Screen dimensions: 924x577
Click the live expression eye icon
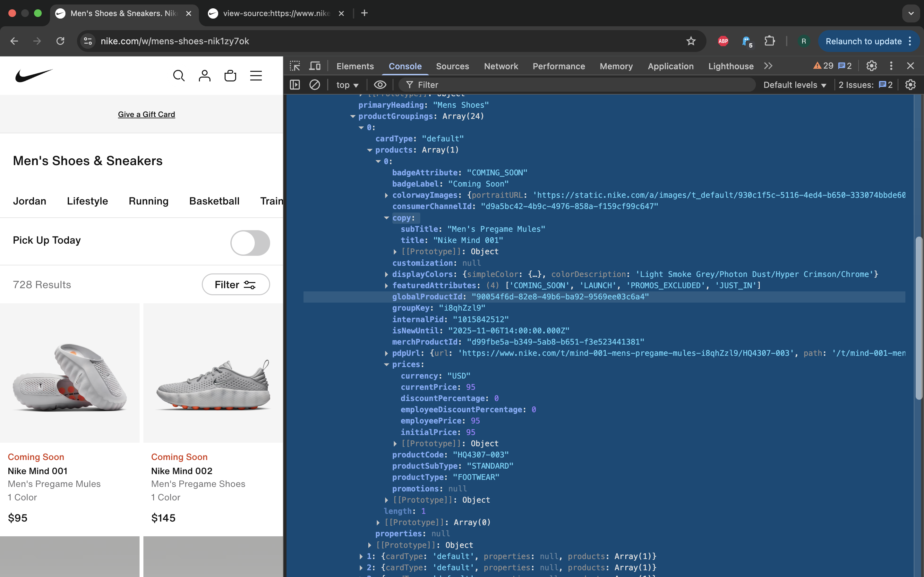(x=380, y=85)
